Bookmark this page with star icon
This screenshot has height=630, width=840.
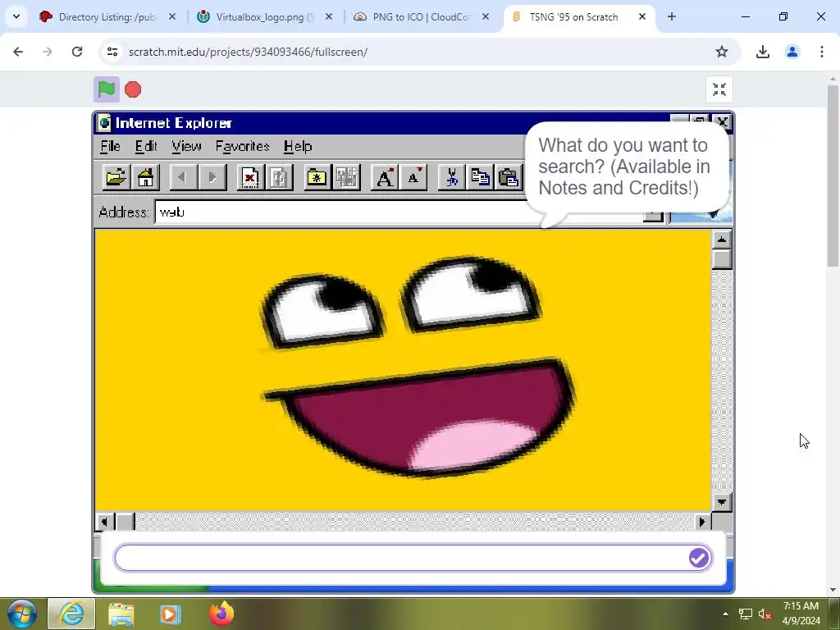click(722, 52)
